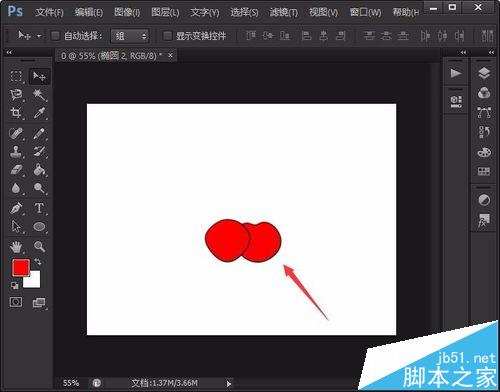The image size is (500, 392).
Task: Open the Move tool preset picker arrow
Action: tap(39, 36)
